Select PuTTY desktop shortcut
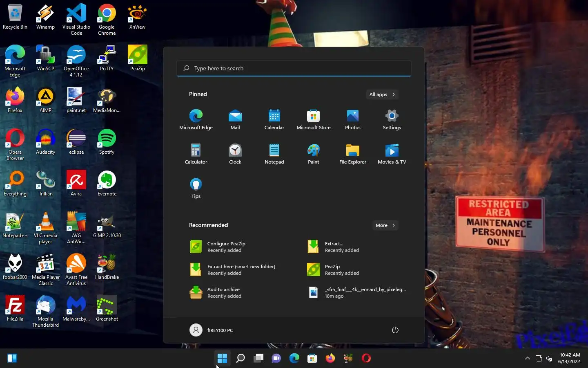The height and width of the screenshot is (368, 588). pos(107,58)
